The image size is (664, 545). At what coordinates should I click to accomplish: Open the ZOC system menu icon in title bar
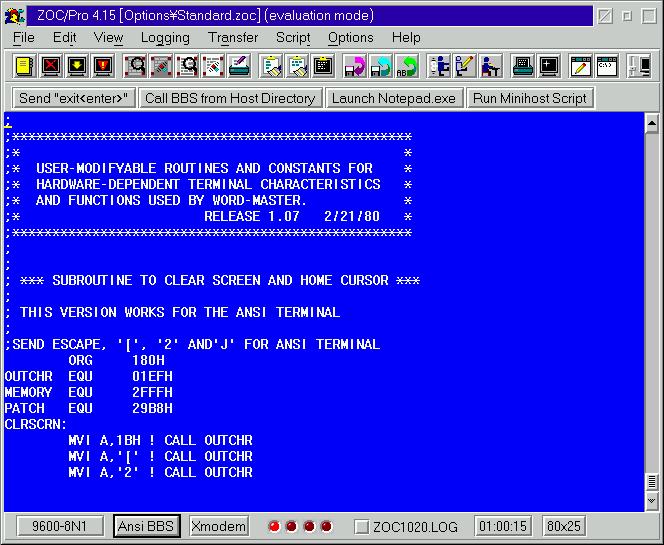[x=14, y=16]
